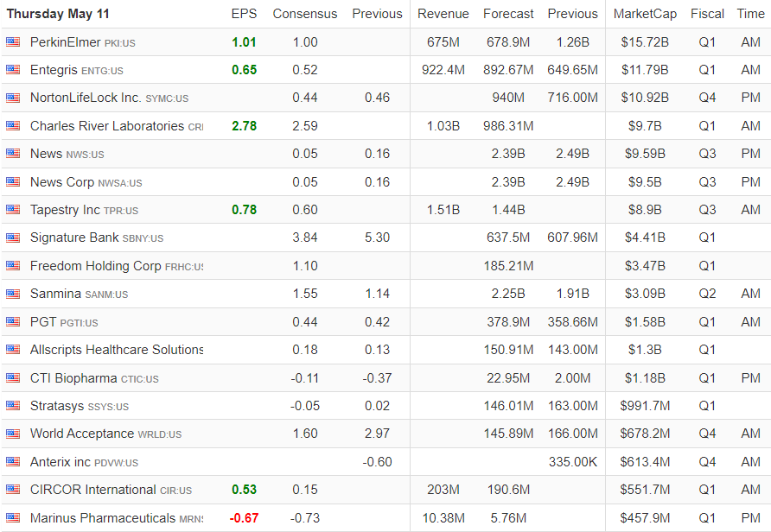Image resolution: width=771 pixels, height=532 pixels.
Task: Select CIRCOR EPS value 0.53
Action: pos(244,490)
